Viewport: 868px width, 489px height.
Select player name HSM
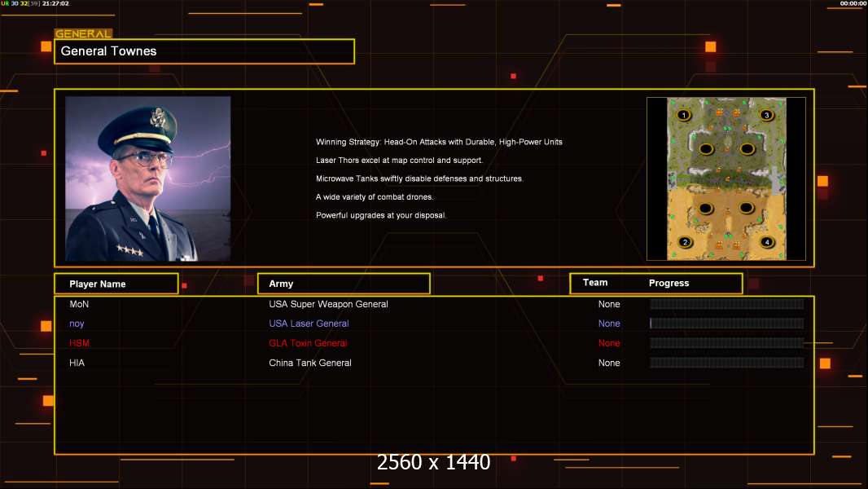(79, 343)
